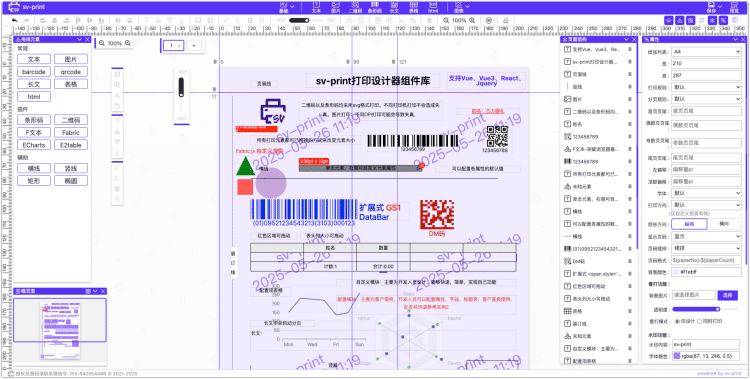Click the 图片 tool in top bar
The image size is (750, 379).
tap(336, 7)
